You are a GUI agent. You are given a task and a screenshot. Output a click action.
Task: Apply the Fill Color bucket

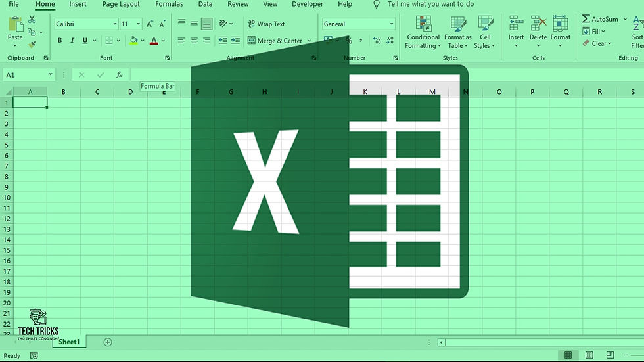pyautogui.click(x=133, y=41)
